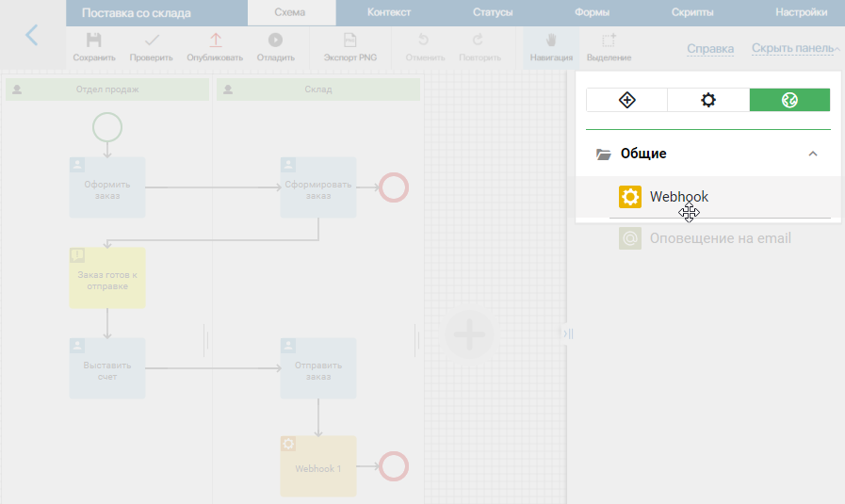Select the gear category in panel switcher
The width and height of the screenshot is (845, 504).
(x=708, y=100)
